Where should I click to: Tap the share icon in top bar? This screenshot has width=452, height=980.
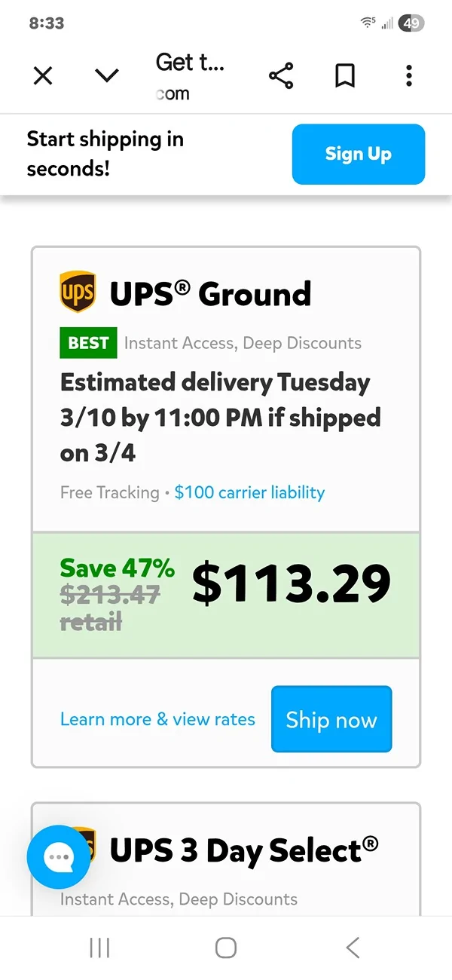click(281, 75)
